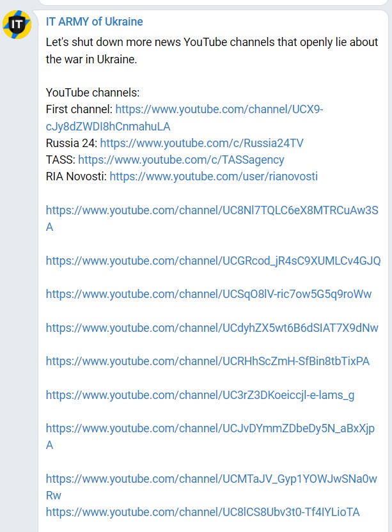The height and width of the screenshot is (532, 392).
Task: Click the 'YouTube channels:' heading text
Action: click(93, 93)
